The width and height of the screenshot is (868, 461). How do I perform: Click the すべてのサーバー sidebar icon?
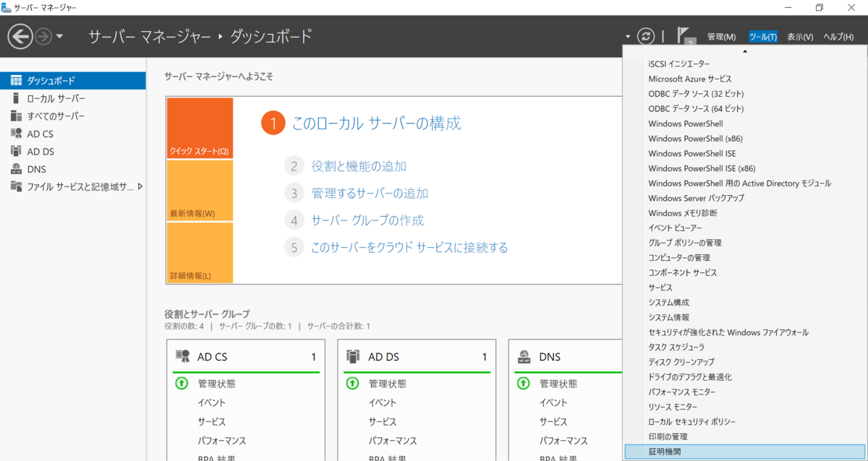(16, 116)
